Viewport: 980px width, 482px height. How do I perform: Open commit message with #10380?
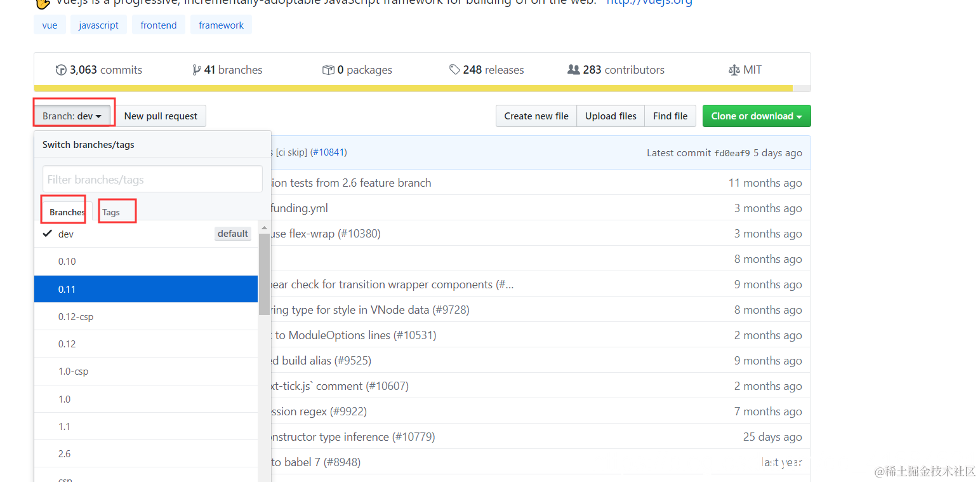326,234
